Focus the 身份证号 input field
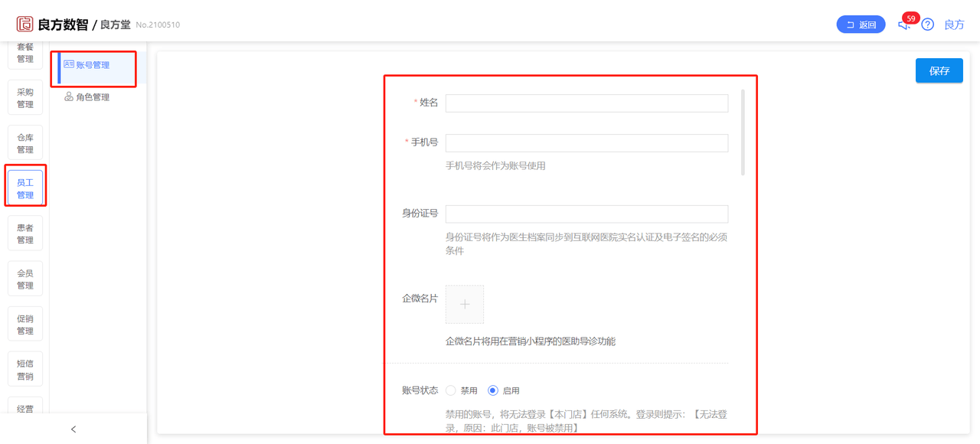 click(586, 214)
